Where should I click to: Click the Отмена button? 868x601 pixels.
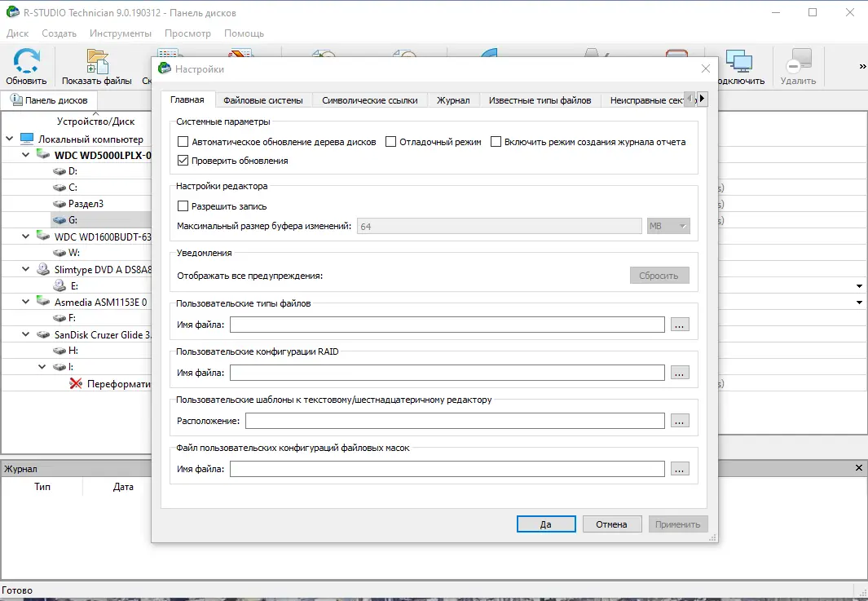[612, 524]
